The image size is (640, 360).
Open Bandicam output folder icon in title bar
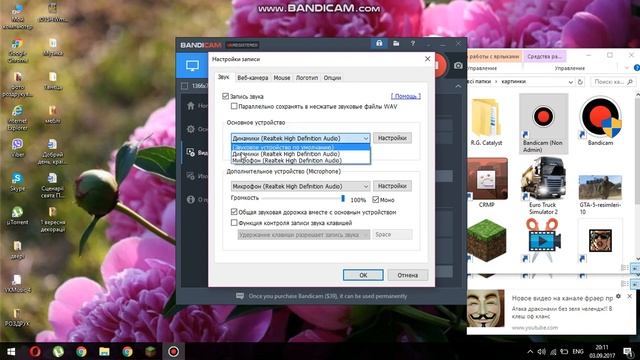point(396,43)
